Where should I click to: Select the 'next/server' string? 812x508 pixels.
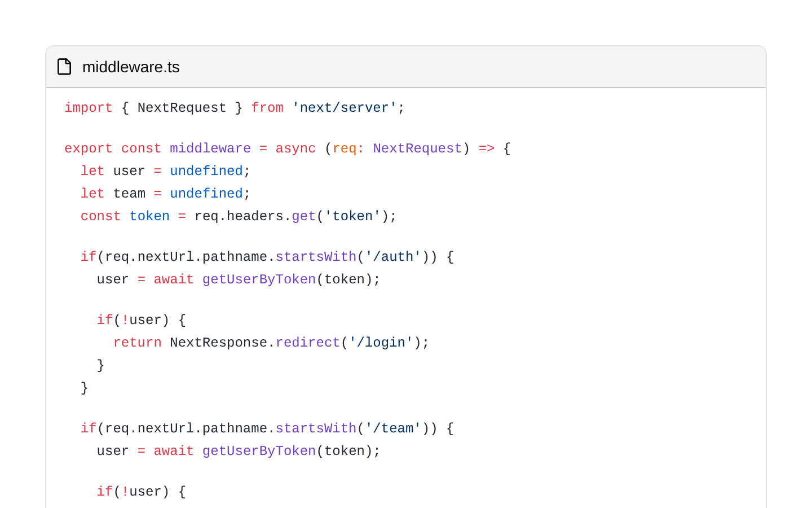point(345,108)
